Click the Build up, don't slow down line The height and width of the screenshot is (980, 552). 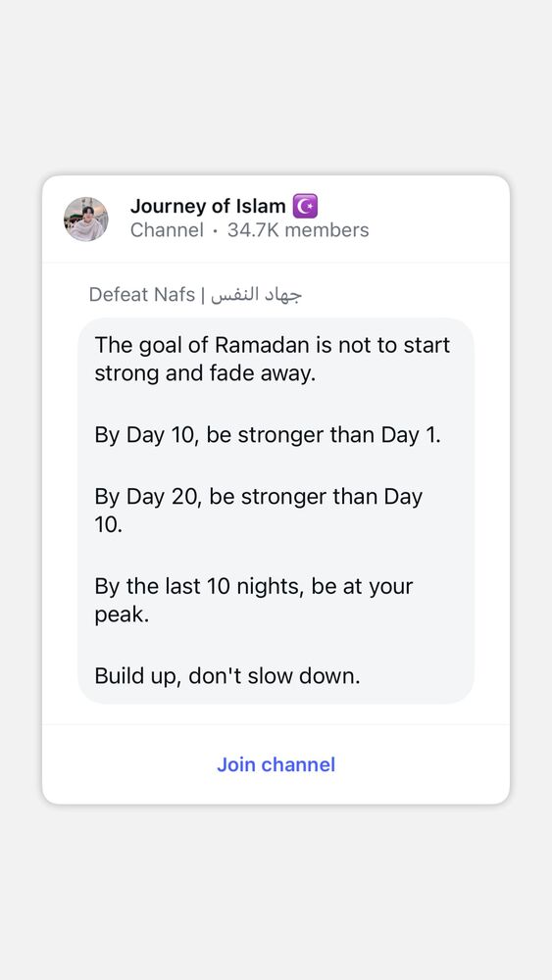click(227, 675)
